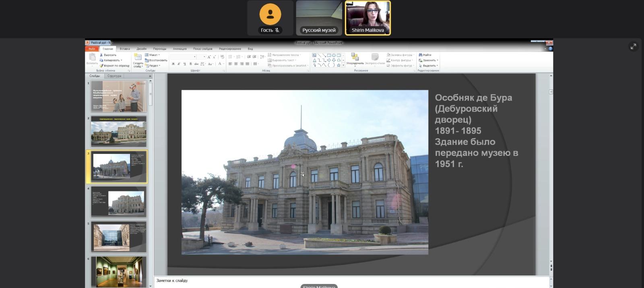Align text right in paragraph group
This screenshot has width=644, height=288.
coord(242,64)
